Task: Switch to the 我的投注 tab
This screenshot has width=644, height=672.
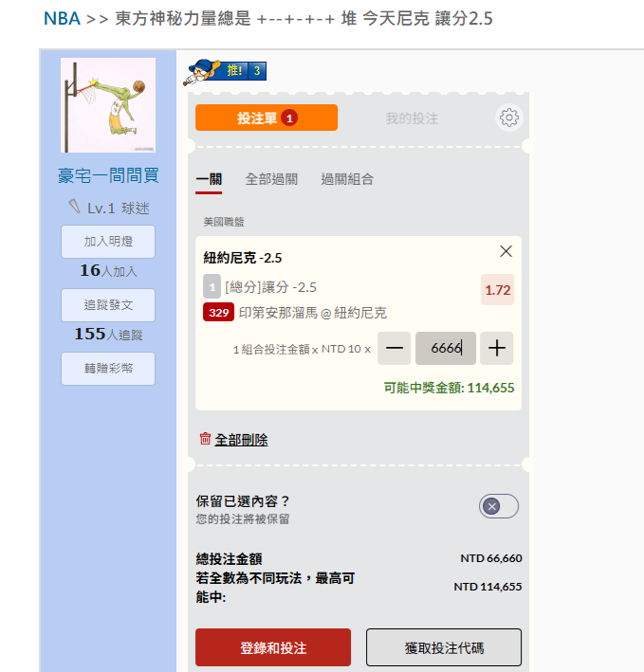Action: pyautogui.click(x=412, y=118)
